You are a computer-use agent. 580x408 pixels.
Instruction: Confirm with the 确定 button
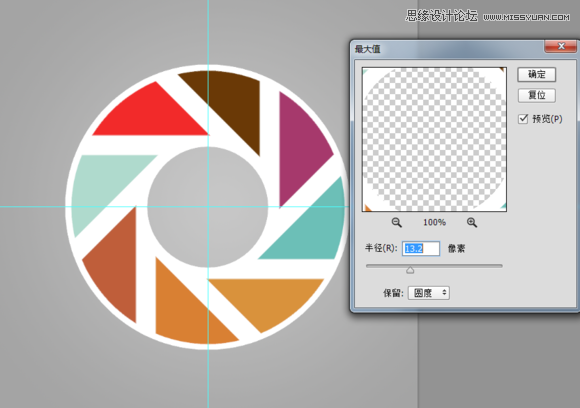point(536,74)
